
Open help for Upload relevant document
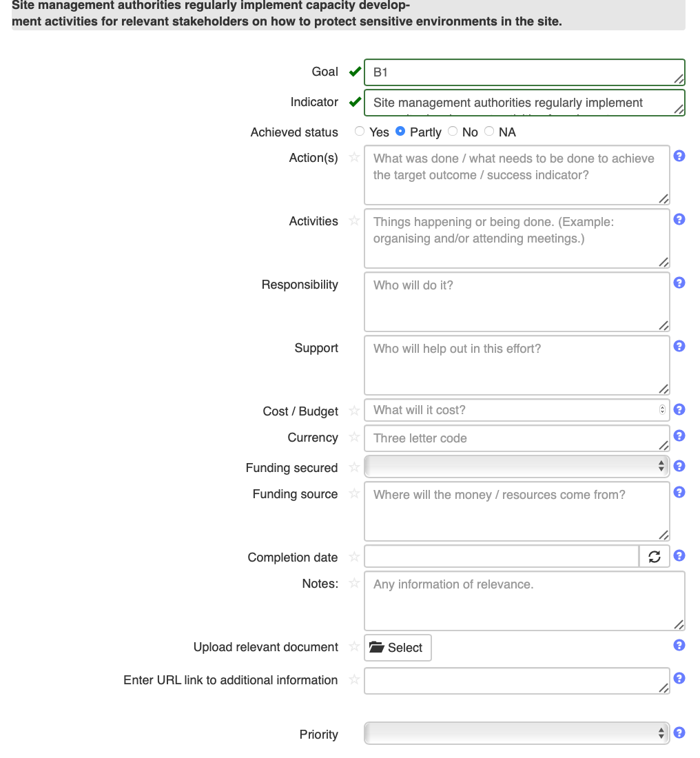(679, 645)
